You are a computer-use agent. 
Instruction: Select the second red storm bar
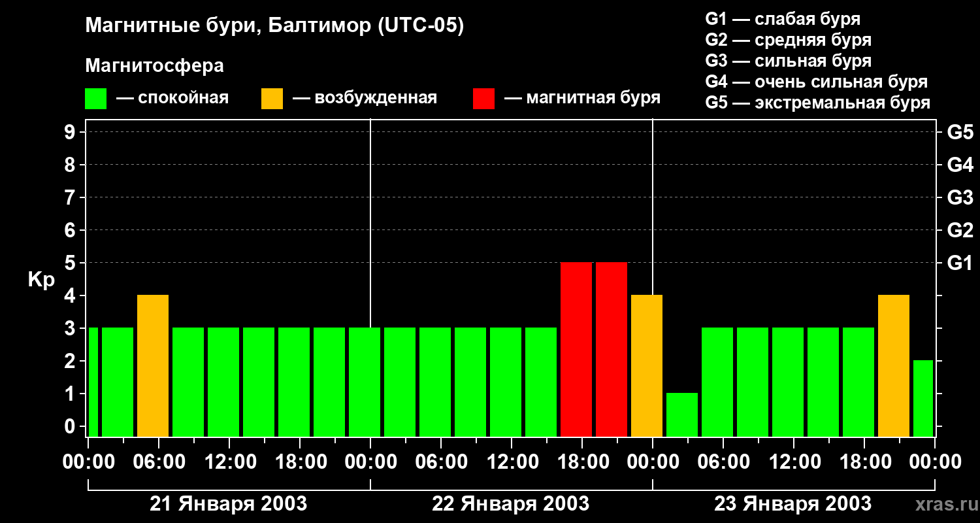612,349
